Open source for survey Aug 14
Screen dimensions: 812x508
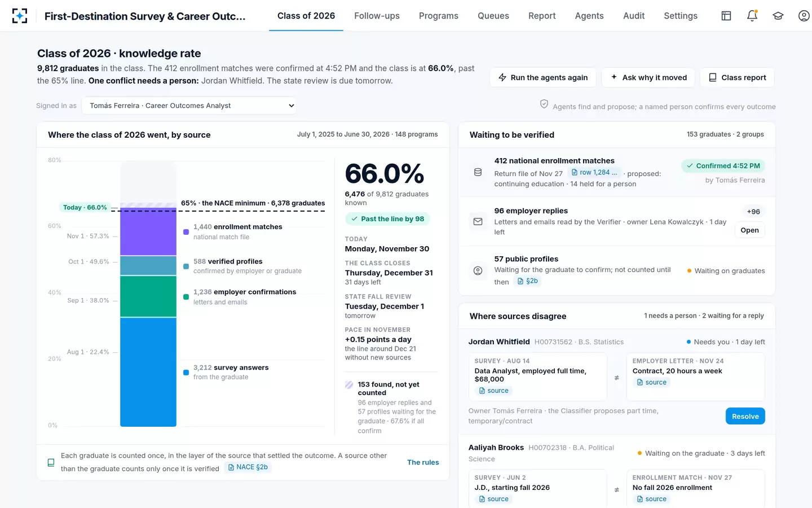[x=494, y=391]
